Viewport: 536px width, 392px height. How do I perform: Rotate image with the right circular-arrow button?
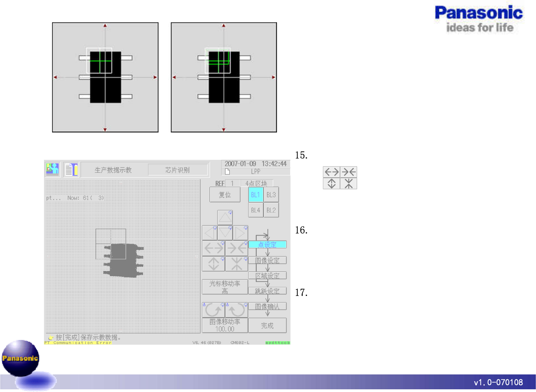237,310
